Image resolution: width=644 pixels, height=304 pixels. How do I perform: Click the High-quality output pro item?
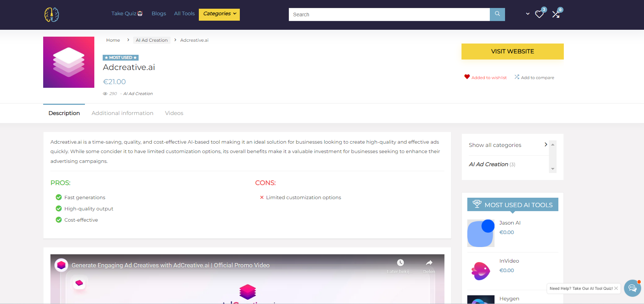pyautogui.click(x=89, y=209)
